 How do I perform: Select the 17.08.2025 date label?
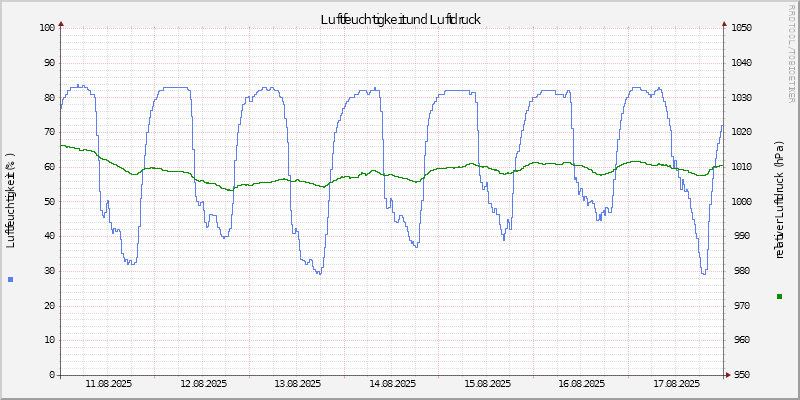[676, 383]
